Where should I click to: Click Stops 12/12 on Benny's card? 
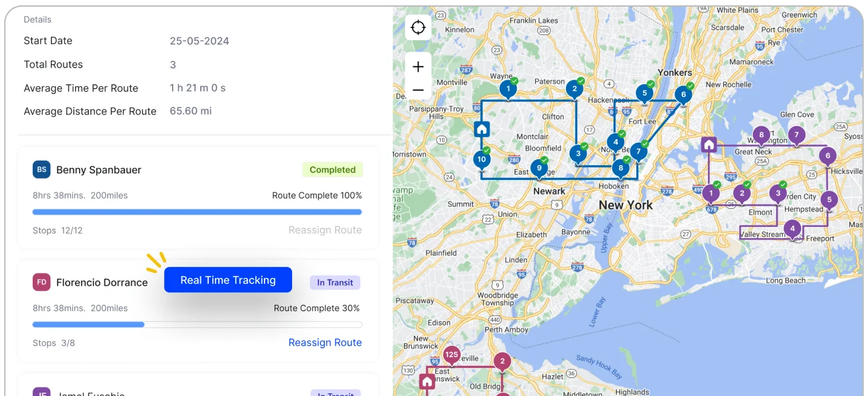pos(58,230)
